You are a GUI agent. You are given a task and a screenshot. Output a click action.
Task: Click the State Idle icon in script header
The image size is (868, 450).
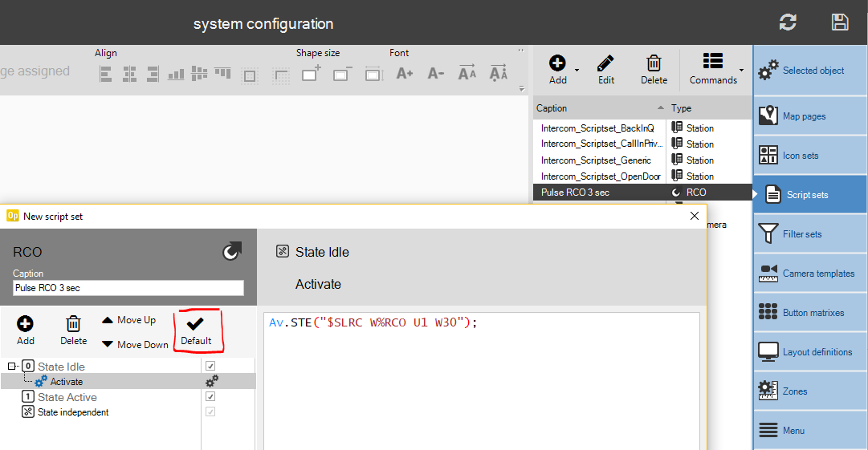tap(283, 252)
